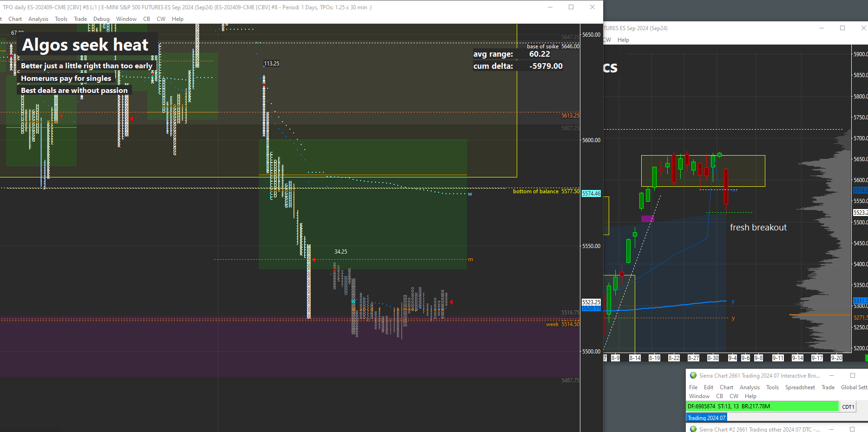Click the 8-14 date label
868x432 pixels.
pos(635,358)
